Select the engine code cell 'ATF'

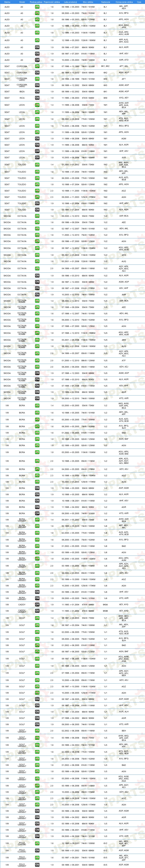point(124,361)
